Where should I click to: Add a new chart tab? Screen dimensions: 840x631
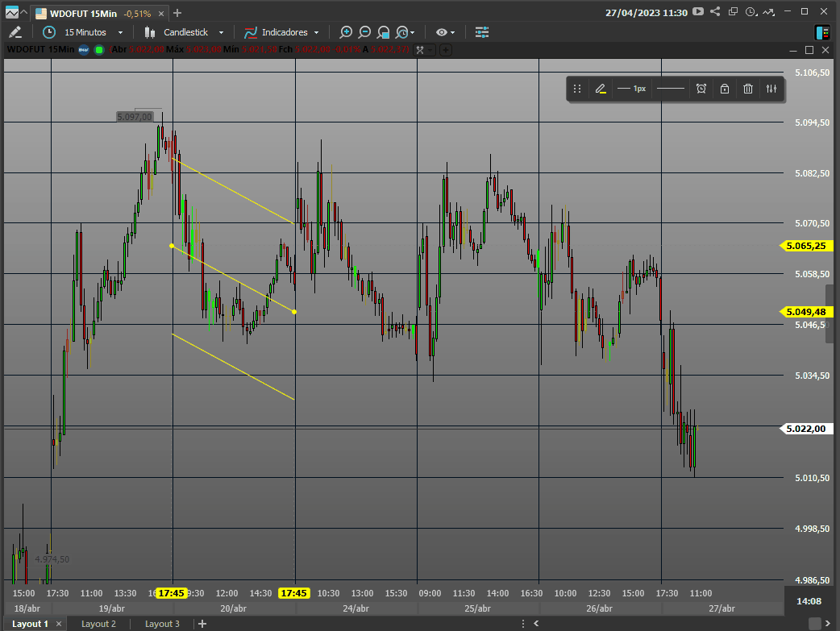pos(177,13)
